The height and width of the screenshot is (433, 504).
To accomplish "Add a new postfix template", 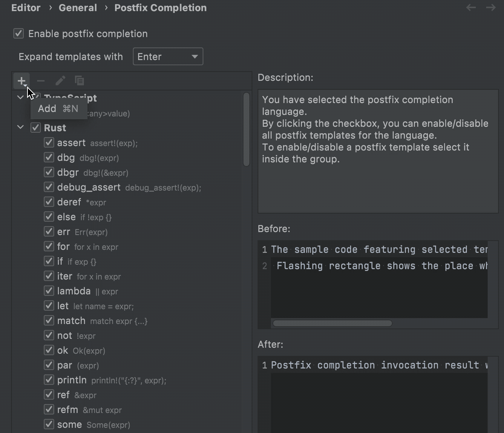I will click(21, 80).
